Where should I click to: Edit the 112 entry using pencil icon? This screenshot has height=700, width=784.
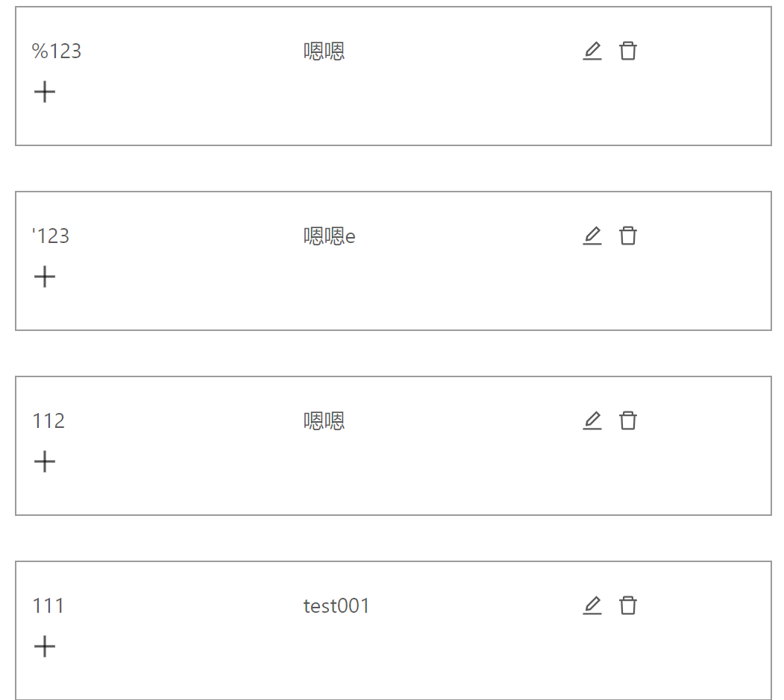(x=592, y=420)
